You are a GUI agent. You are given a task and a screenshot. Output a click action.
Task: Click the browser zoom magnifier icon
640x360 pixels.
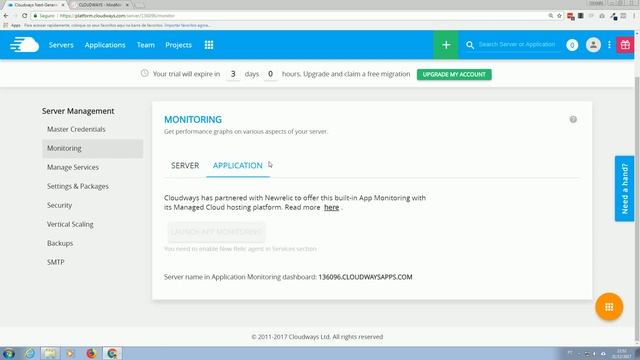[x=551, y=16]
